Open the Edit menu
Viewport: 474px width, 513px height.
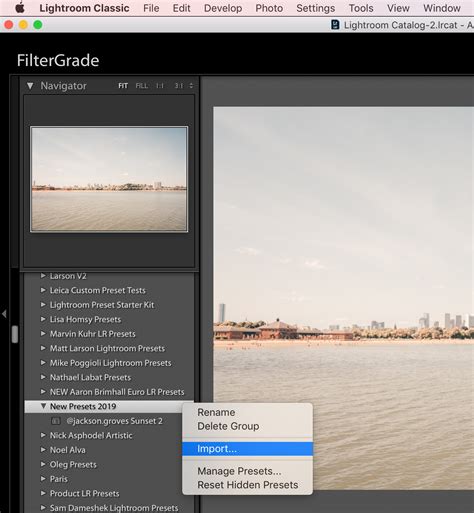coord(181,8)
